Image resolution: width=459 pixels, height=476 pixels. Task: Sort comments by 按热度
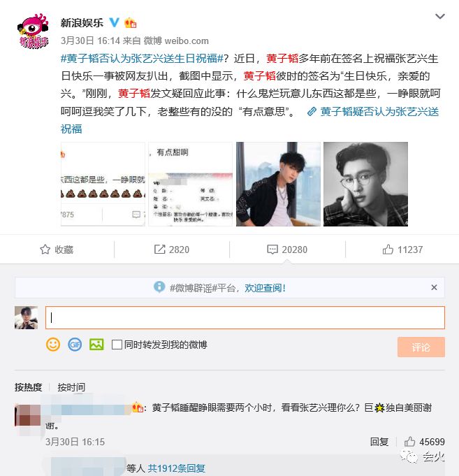[28, 387]
